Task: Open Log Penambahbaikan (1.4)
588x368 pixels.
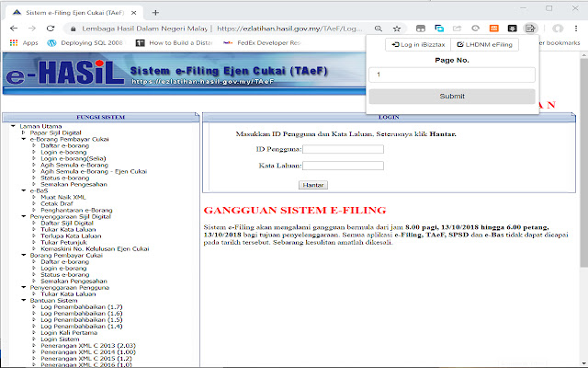Action: 82,327
